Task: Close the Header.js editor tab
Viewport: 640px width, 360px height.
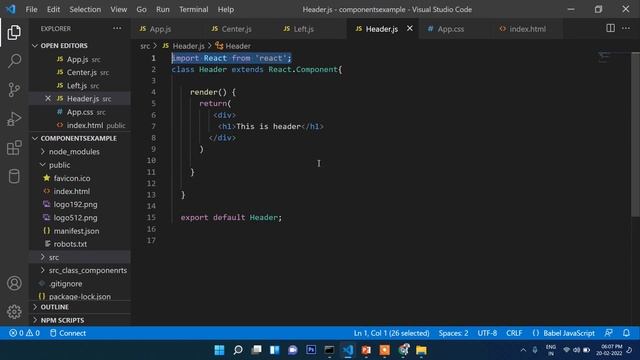Action: (409, 28)
